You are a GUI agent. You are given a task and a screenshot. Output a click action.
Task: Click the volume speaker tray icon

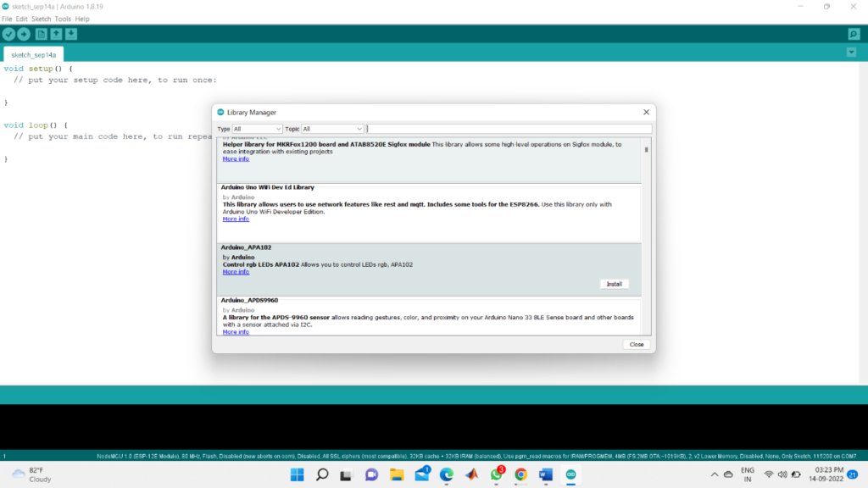tap(782, 474)
